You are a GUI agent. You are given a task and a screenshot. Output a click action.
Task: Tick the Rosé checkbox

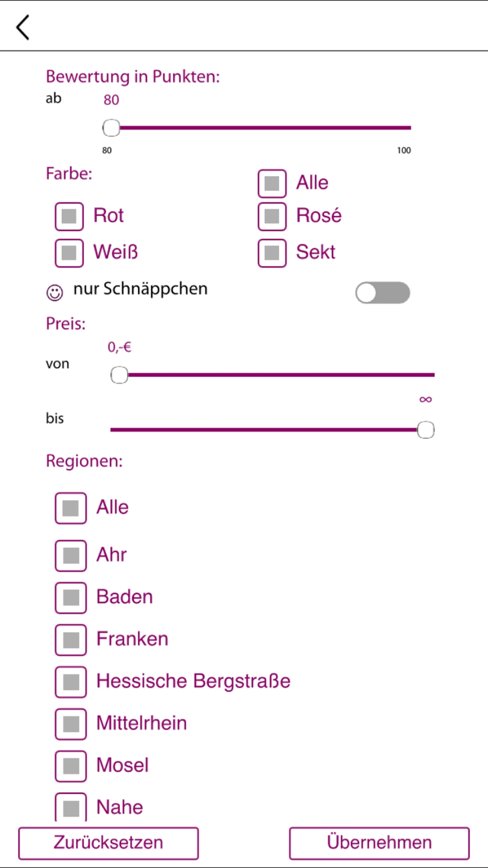pos(272,216)
